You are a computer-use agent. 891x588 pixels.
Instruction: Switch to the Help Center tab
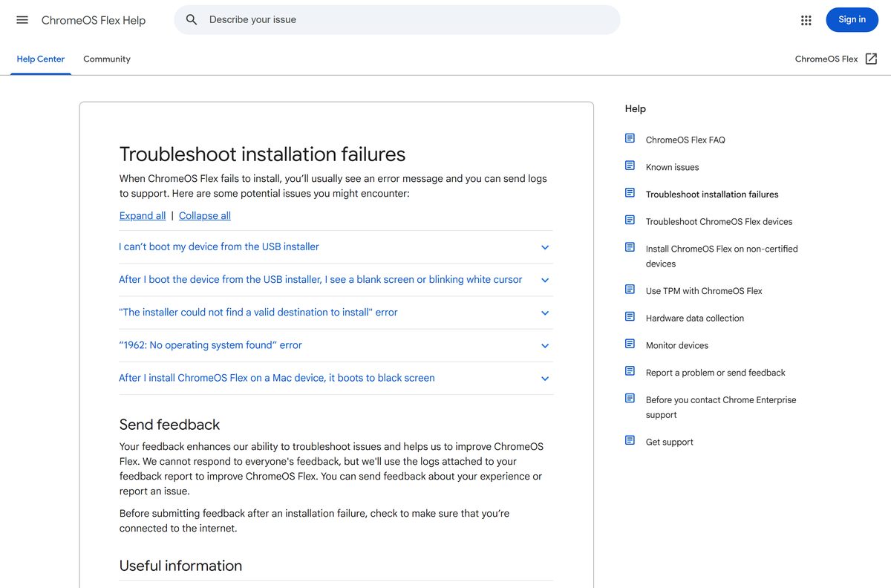41,59
